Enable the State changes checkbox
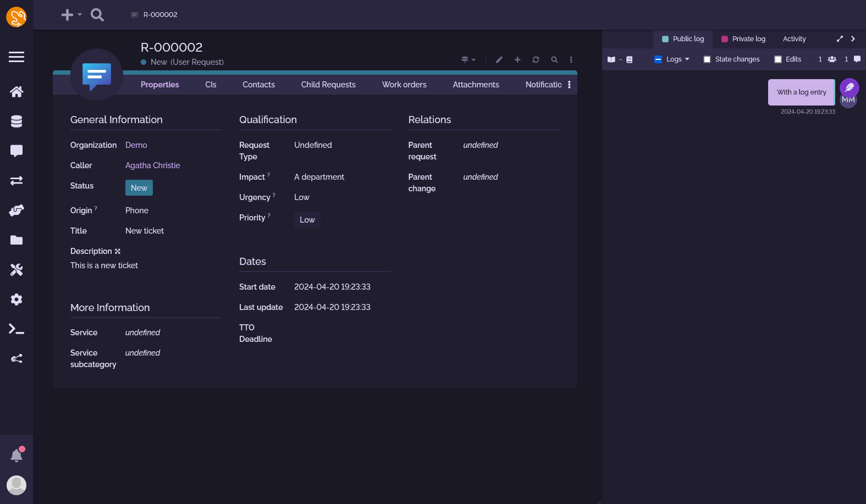Screen dimensions: 866x504 point(707,59)
